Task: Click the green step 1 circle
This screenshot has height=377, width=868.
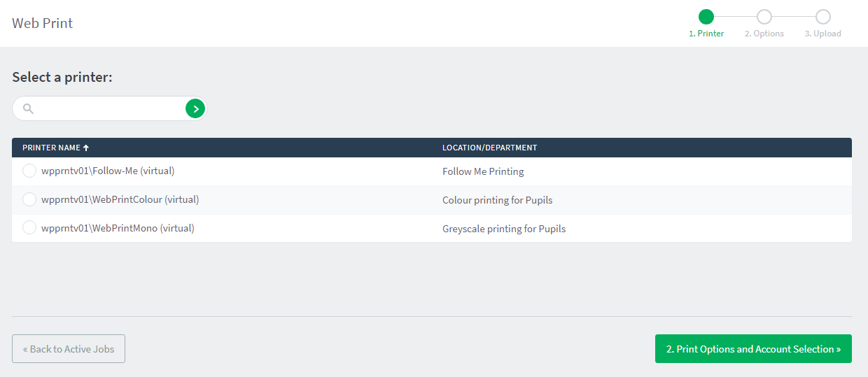Action: (706, 17)
